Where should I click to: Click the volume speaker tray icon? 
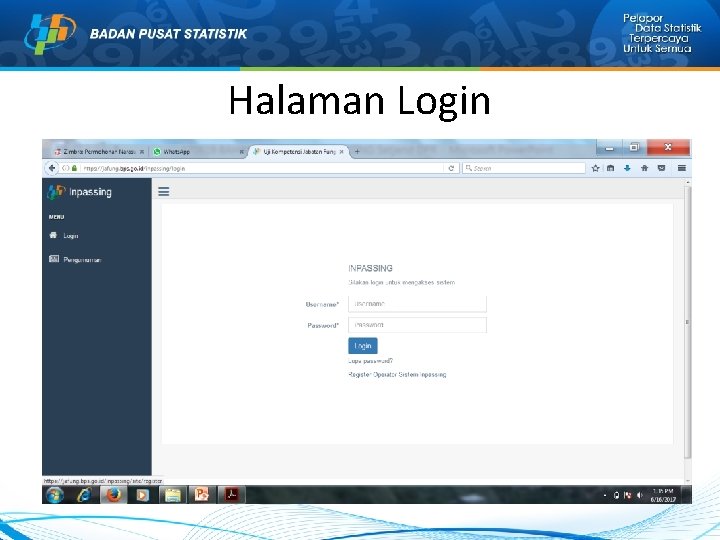coord(639,495)
